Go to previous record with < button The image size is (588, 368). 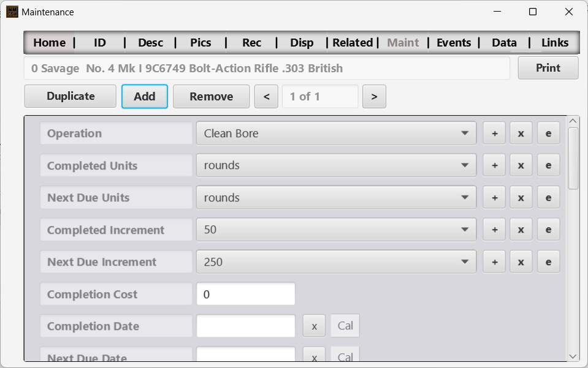coord(266,97)
